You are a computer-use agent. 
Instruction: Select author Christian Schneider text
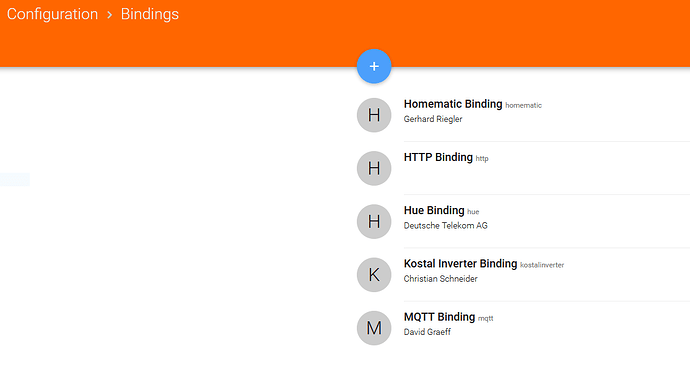440,279
